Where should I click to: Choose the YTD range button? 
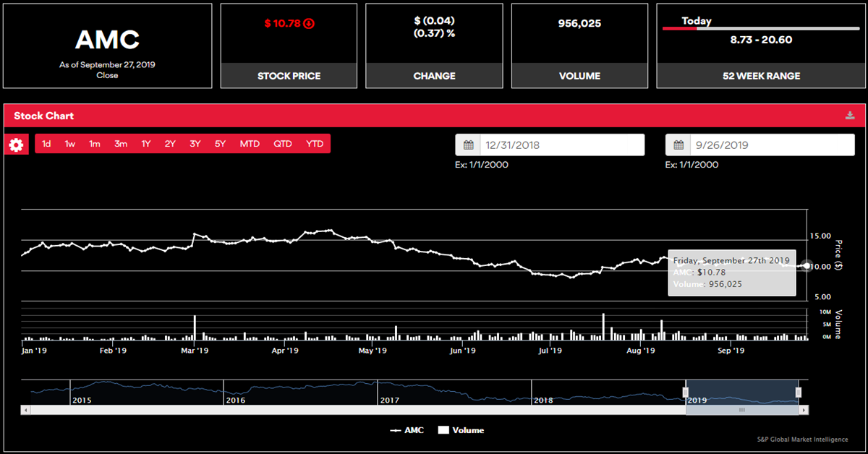(x=315, y=144)
